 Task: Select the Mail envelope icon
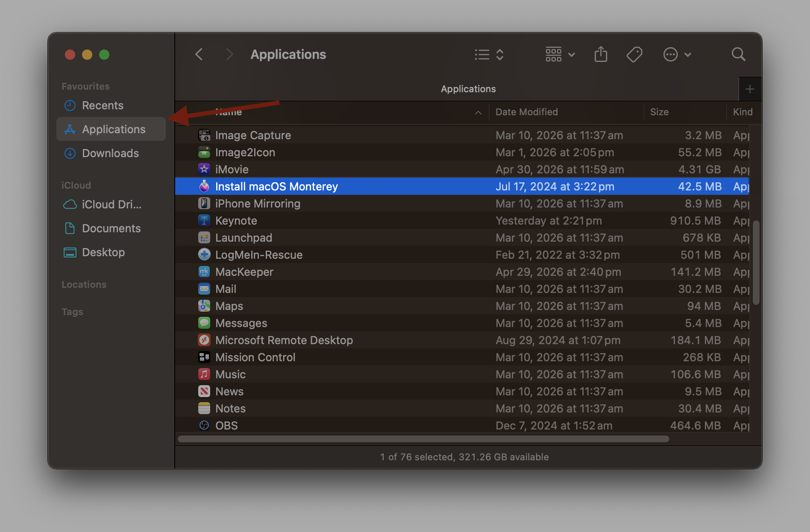tap(204, 289)
